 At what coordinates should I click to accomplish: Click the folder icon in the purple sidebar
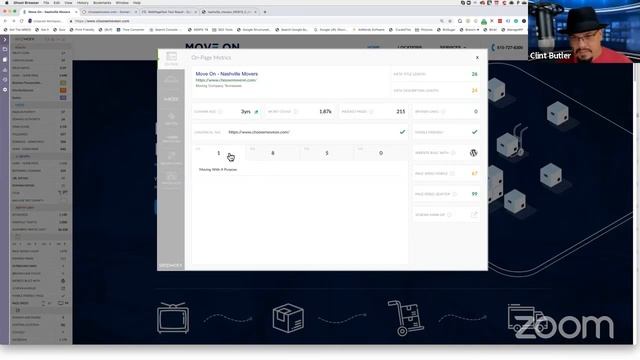click(5, 49)
